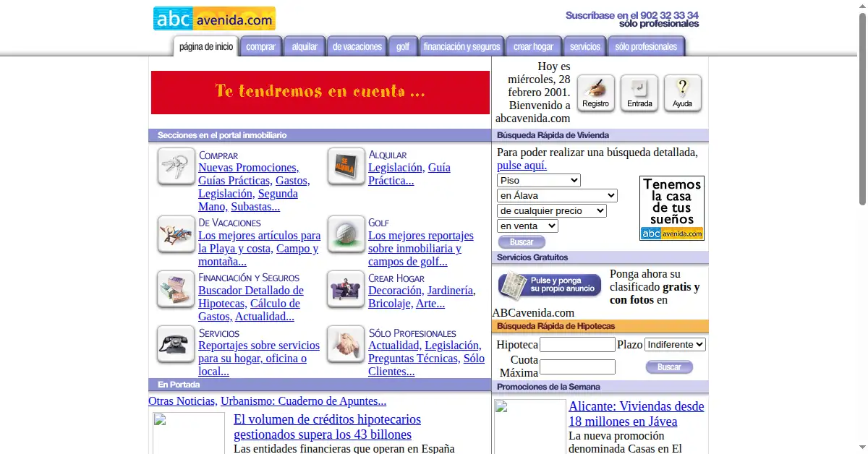This screenshot has height=454, width=868.
Task: Switch to the alquilar tab
Action: pos(305,46)
